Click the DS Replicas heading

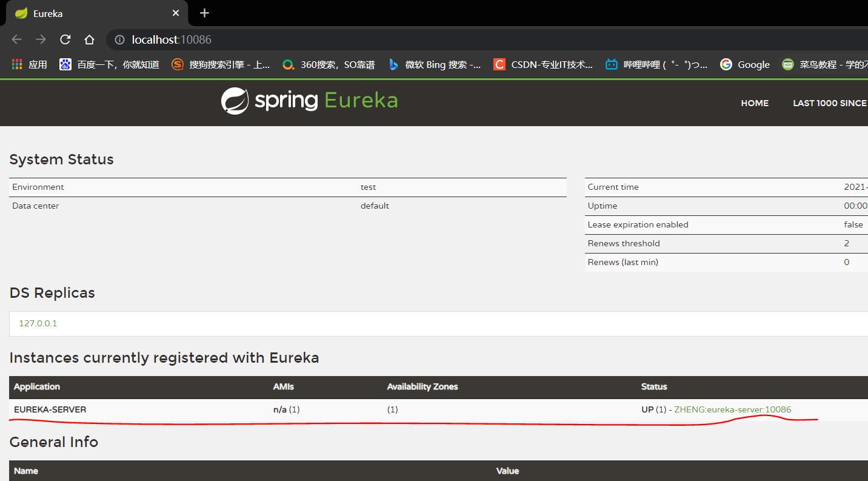pyautogui.click(x=52, y=293)
